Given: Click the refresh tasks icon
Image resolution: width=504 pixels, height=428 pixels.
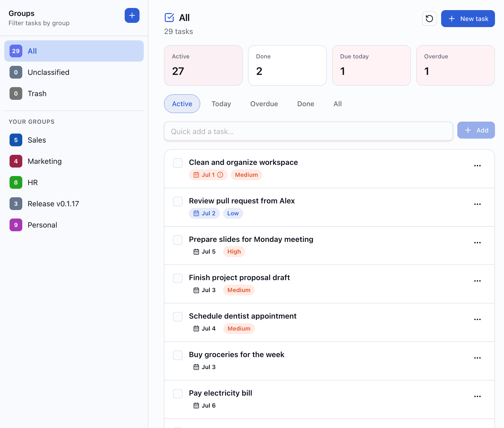Looking at the screenshot, I should point(429,19).
